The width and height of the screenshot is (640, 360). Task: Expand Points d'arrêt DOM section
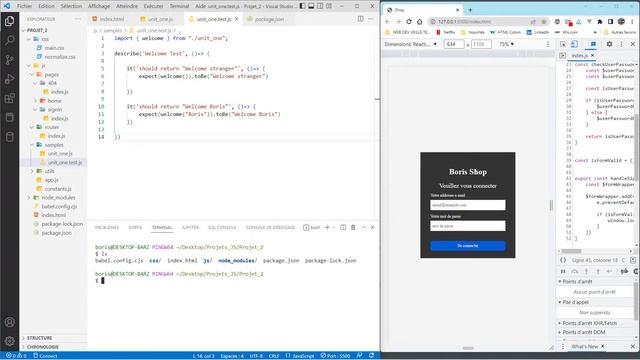click(x=584, y=332)
